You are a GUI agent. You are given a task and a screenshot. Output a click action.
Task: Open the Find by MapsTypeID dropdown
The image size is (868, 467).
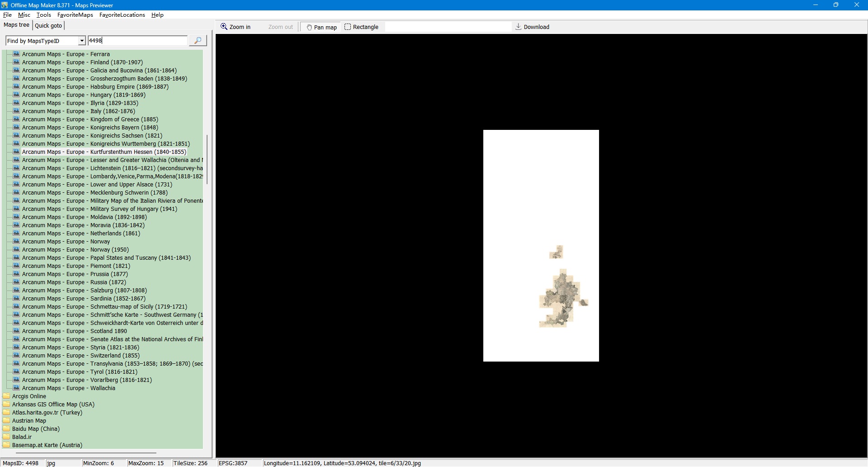(x=82, y=41)
